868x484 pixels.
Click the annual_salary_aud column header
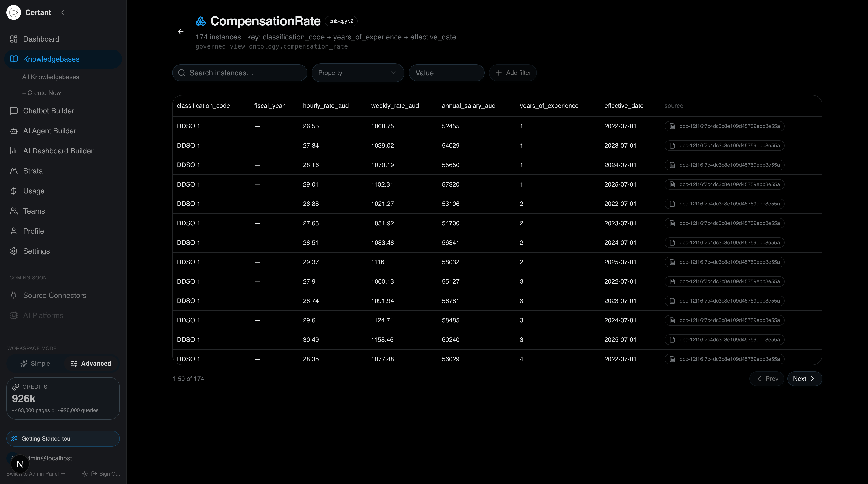tap(468, 106)
